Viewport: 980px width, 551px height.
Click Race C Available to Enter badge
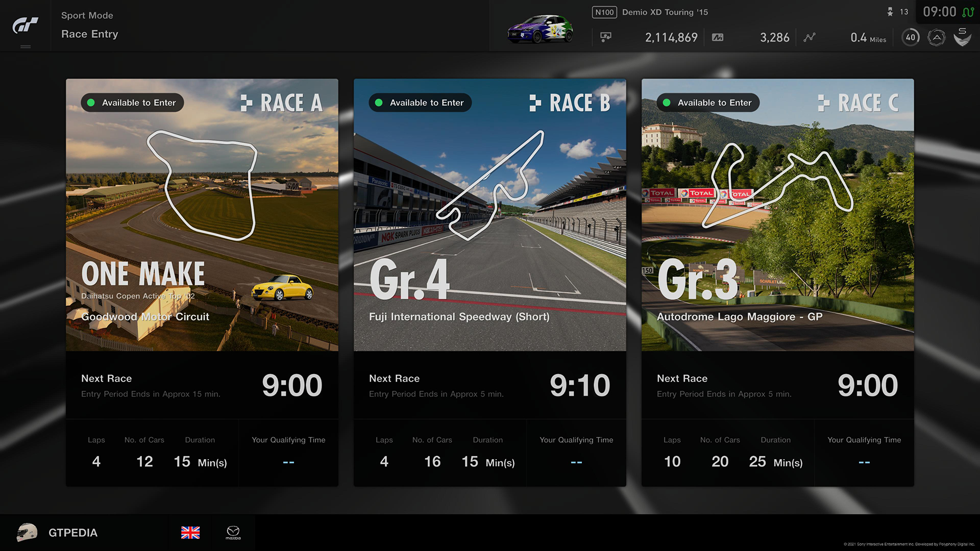click(x=708, y=103)
